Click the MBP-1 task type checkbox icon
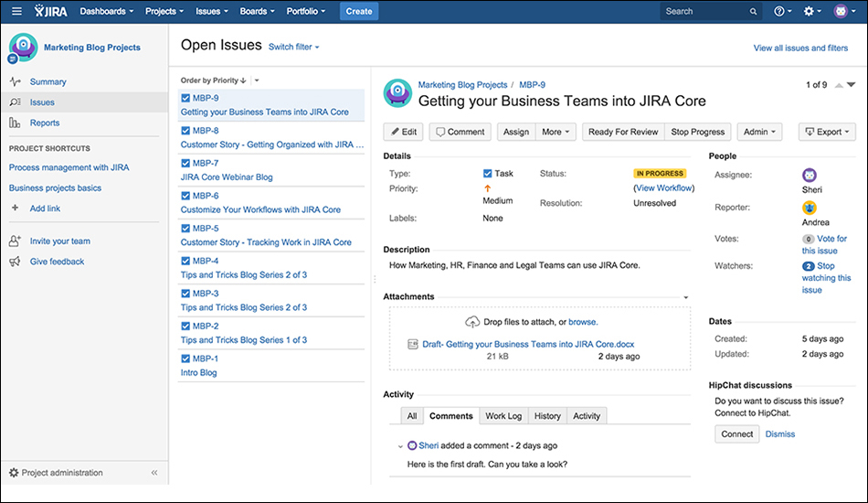The height and width of the screenshot is (503, 868). click(185, 359)
